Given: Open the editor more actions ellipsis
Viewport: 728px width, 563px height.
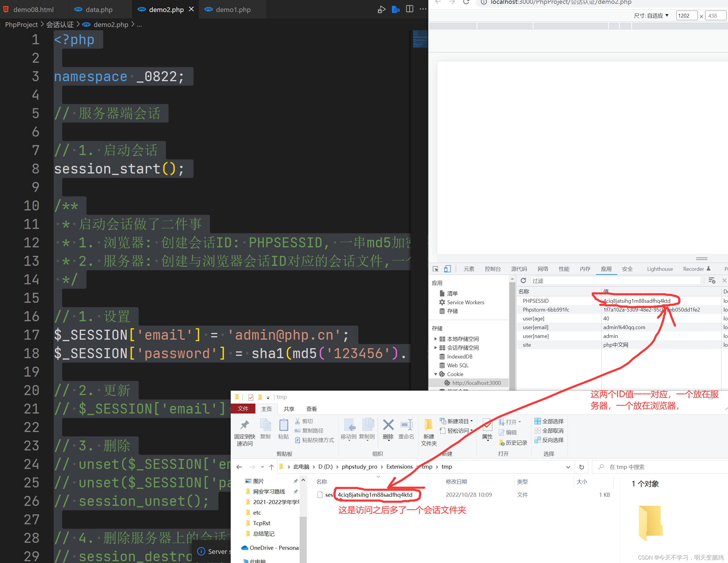Looking at the screenshot, I should [x=423, y=9].
